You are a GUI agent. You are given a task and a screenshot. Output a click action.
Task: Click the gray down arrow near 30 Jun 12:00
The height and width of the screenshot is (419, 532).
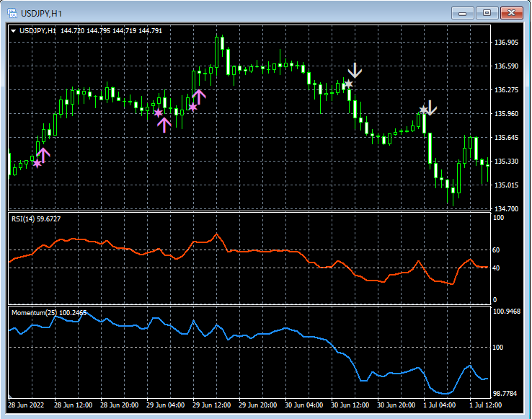pyautogui.click(x=355, y=70)
